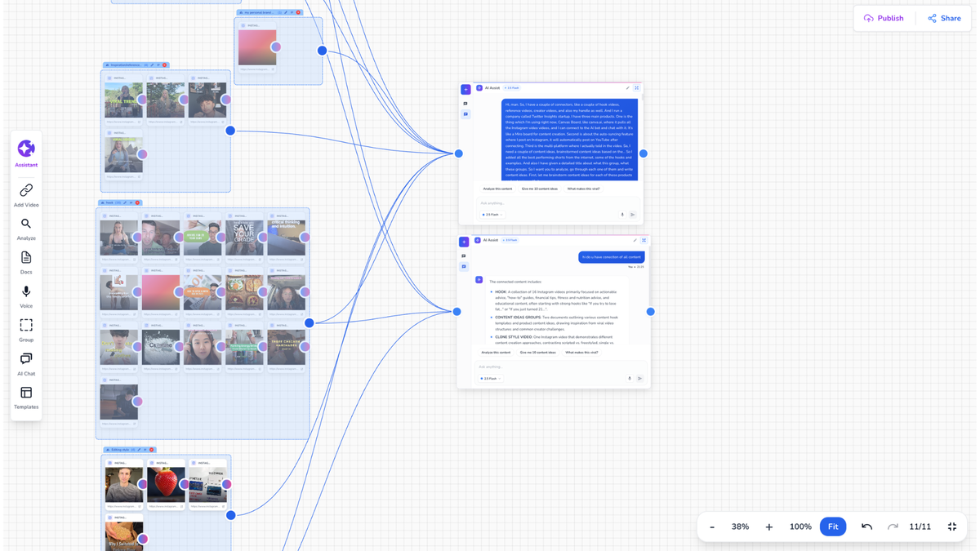Click 'Give me 10 content ideas' in lower panel
980x551 pixels.
pyautogui.click(x=538, y=353)
